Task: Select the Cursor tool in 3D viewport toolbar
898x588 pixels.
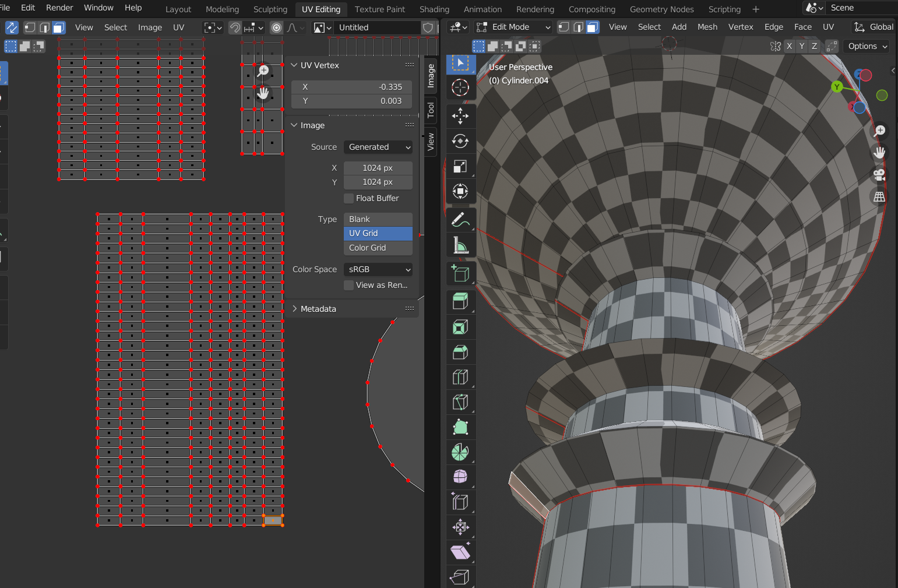Action: click(460, 87)
